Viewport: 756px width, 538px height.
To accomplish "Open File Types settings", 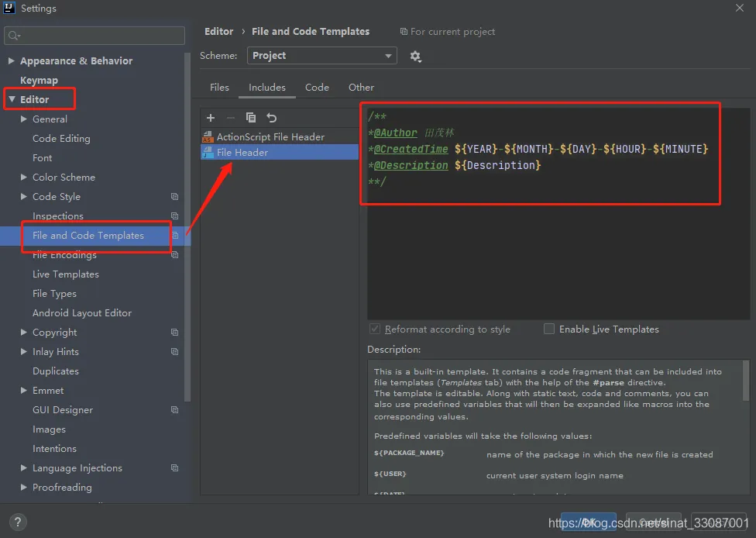I will click(54, 293).
